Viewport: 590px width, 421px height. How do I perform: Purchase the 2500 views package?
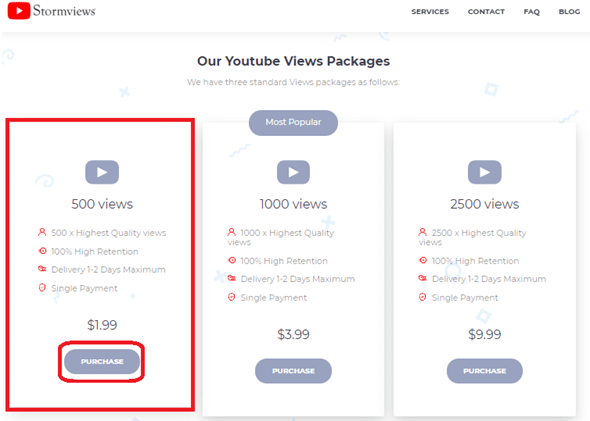(485, 371)
